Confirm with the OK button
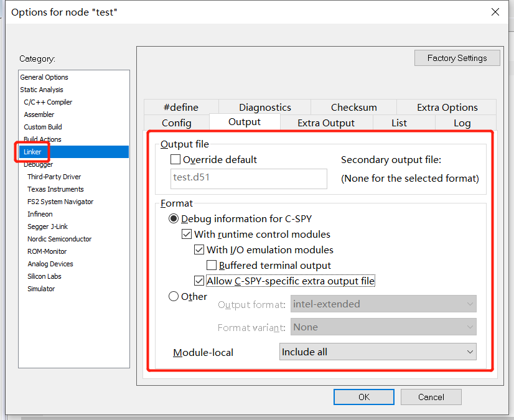The image size is (514, 420). pos(364,397)
